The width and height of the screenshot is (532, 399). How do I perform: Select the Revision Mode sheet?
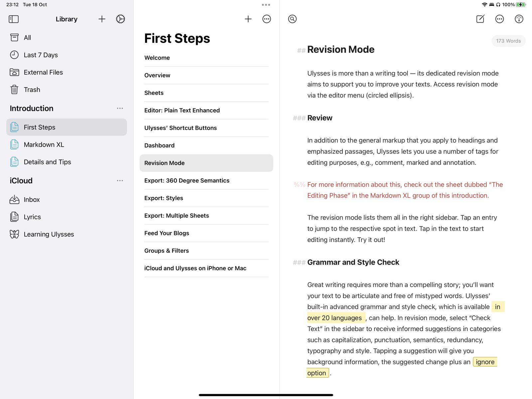[x=206, y=163]
